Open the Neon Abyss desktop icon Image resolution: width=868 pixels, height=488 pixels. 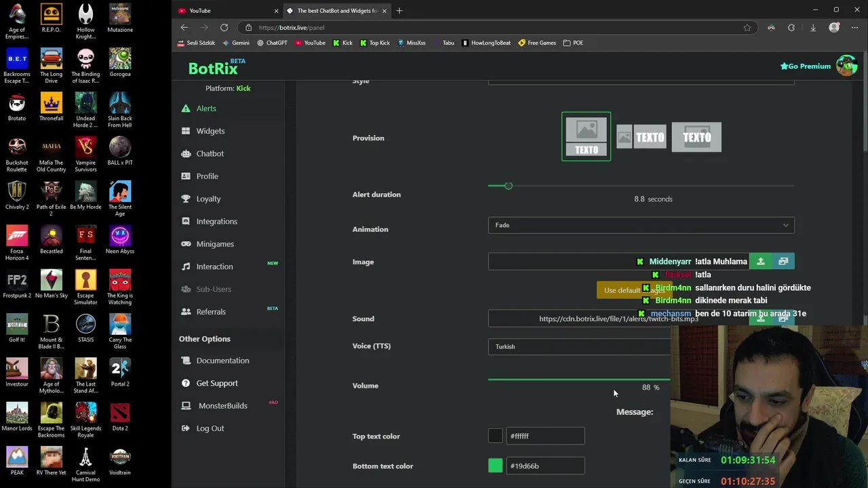pos(120,240)
